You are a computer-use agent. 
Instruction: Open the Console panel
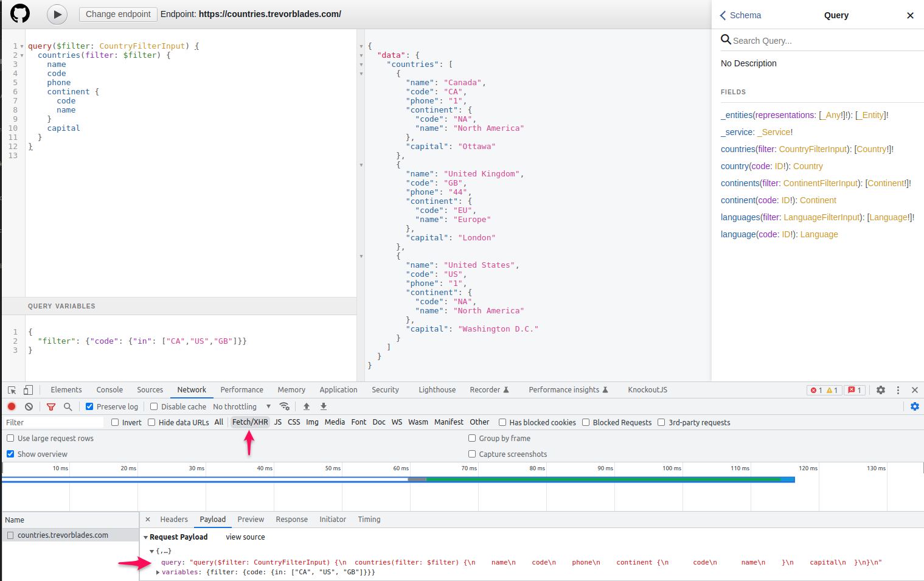click(109, 389)
